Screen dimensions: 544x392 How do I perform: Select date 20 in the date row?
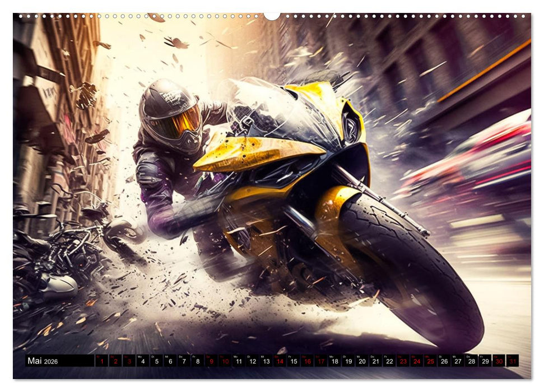coord(362,361)
